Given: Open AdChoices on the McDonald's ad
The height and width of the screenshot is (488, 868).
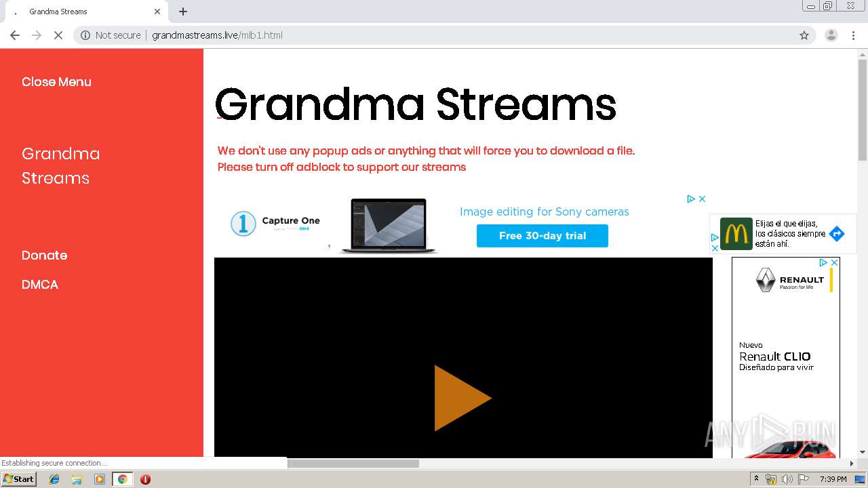Looking at the screenshot, I should (x=714, y=238).
